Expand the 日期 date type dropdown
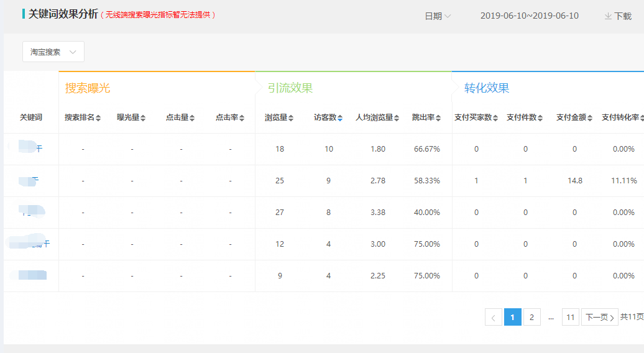The width and height of the screenshot is (644, 353). (438, 16)
